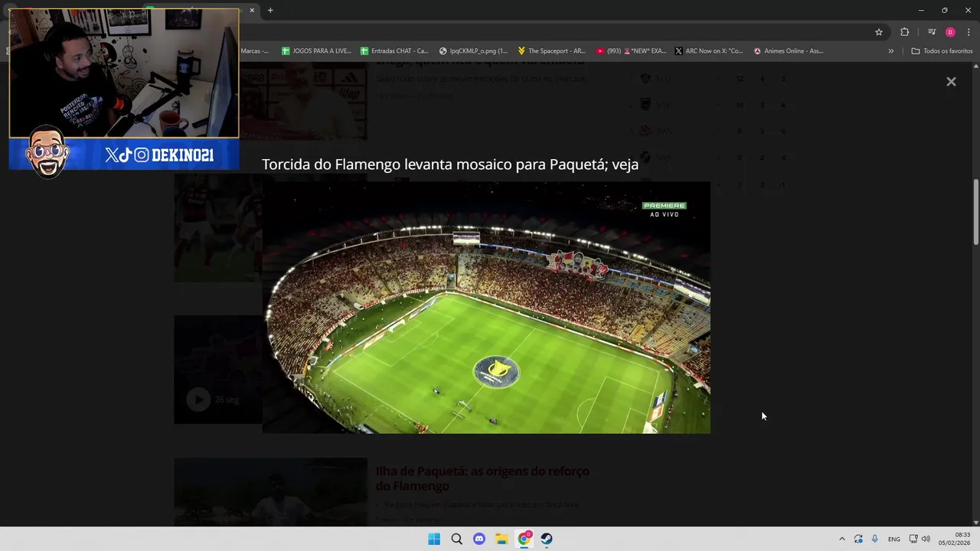Screen dimensions: 980x551
Task: Open the Entradas CHAT bookmark
Action: [394, 51]
